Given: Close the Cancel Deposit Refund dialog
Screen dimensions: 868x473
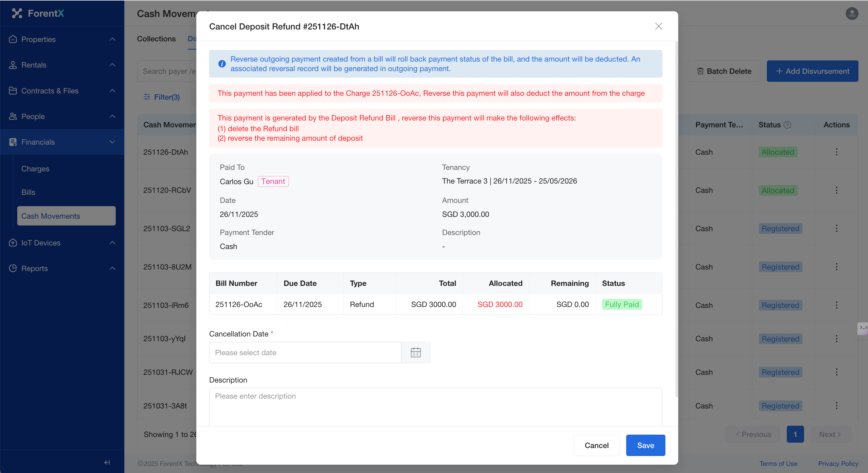Looking at the screenshot, I should 658,26.
